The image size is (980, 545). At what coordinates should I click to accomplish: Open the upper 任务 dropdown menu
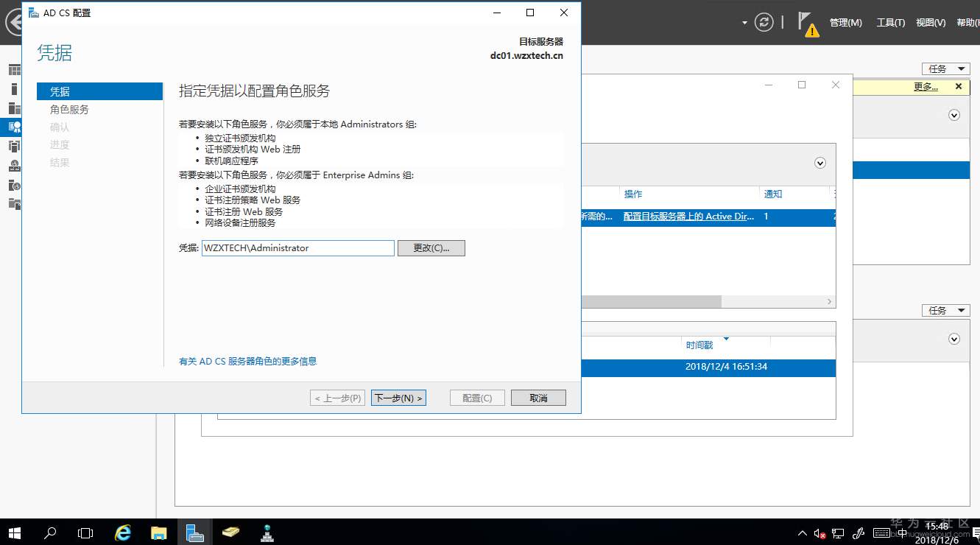[945, 68]
